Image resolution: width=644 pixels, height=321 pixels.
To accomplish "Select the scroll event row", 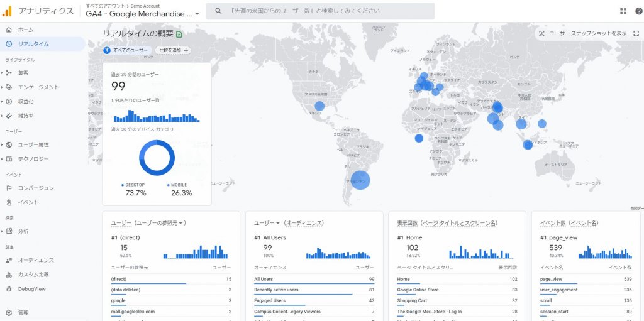I will tap(586, 300).
